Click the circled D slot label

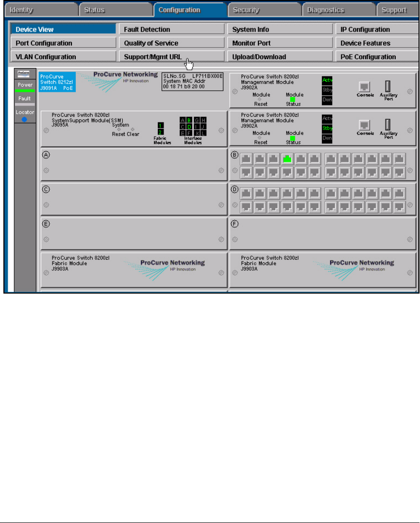click(x=235, y=190)
